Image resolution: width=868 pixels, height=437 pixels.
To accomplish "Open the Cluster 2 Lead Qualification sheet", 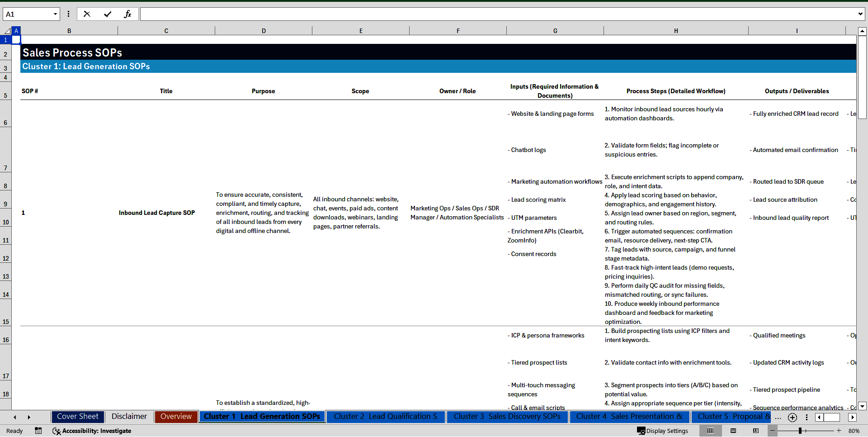I will click(x=385, y=417).
